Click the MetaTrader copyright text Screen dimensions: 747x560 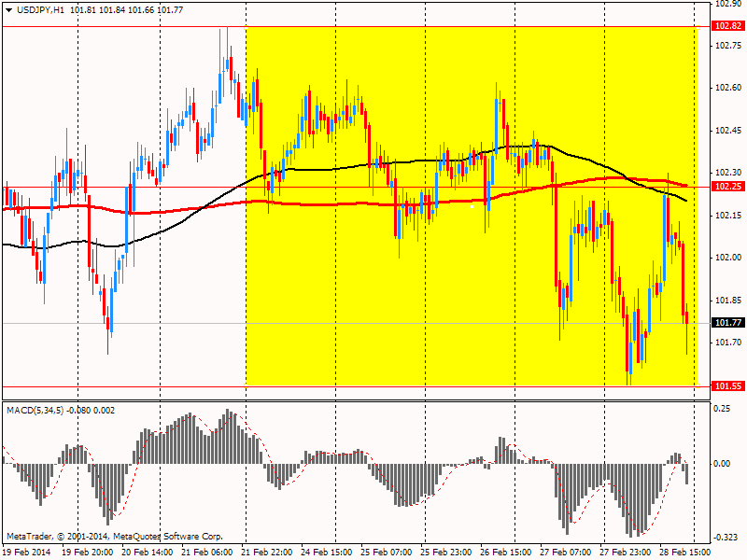click(115, 537)
